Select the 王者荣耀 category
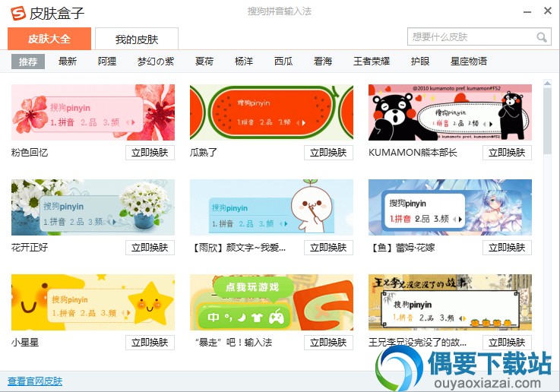 [x=372, y=62]
